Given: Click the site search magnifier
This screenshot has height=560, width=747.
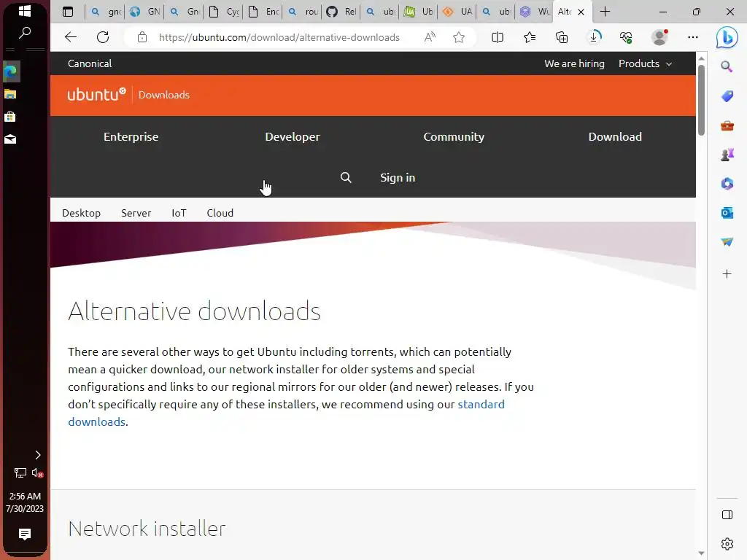Looking at the screenshot, I should 346,178.
